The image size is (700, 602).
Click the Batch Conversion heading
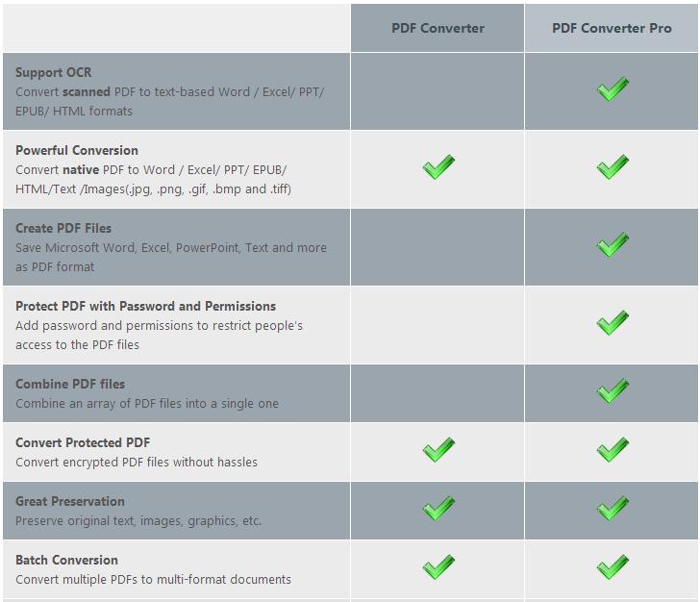pyautogui.click(x=66, y=560)
